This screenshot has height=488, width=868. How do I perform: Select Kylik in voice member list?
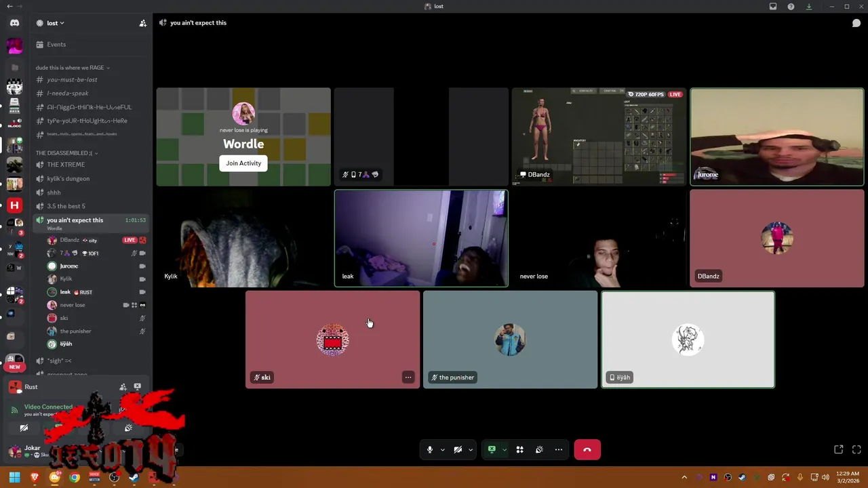tap(96, 279)
